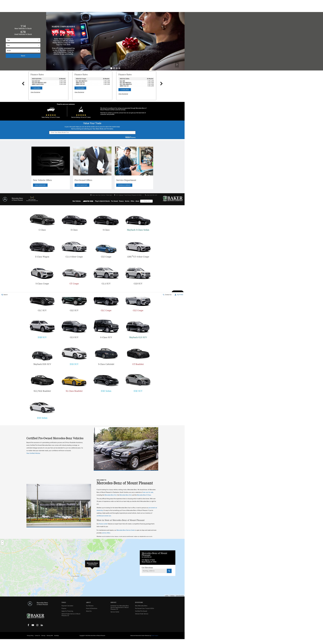Click the 13 AVAILABLE button for GLC SUVs
323x644 pixels.
(x=124, y=90)
